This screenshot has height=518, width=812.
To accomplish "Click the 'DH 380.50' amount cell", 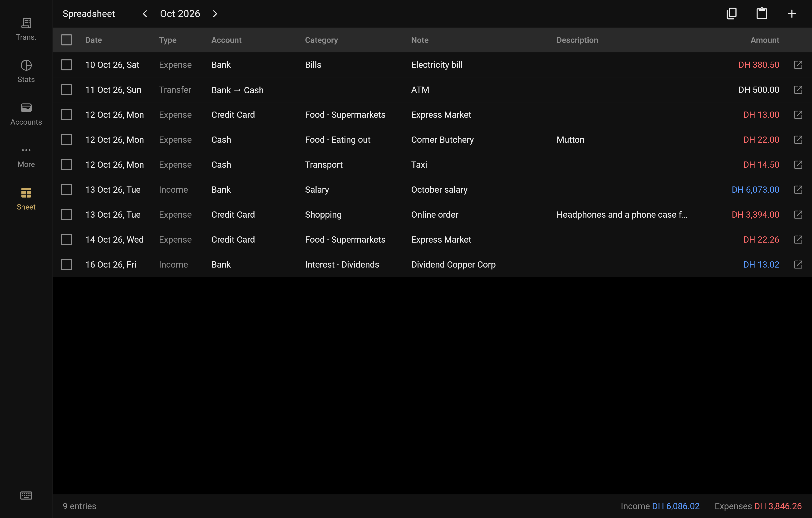I will 759,65.
